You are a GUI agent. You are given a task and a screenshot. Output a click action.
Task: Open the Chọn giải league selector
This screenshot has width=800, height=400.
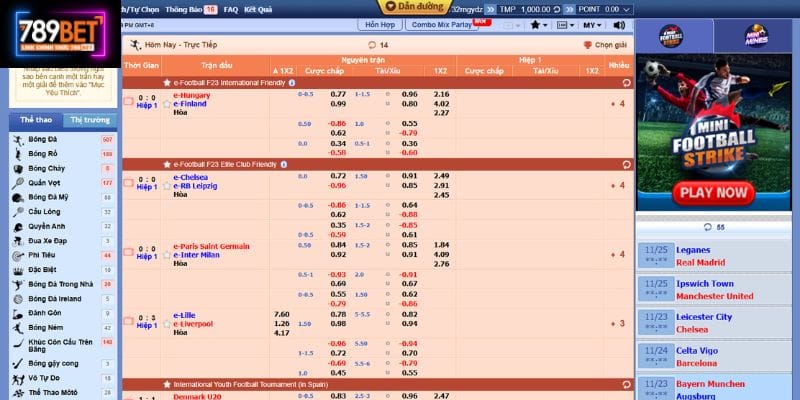[605, 45]
